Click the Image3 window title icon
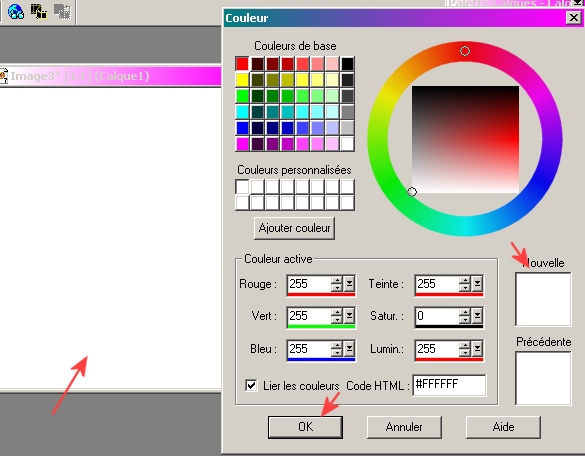585x456 pixels. tap(3, 76)
